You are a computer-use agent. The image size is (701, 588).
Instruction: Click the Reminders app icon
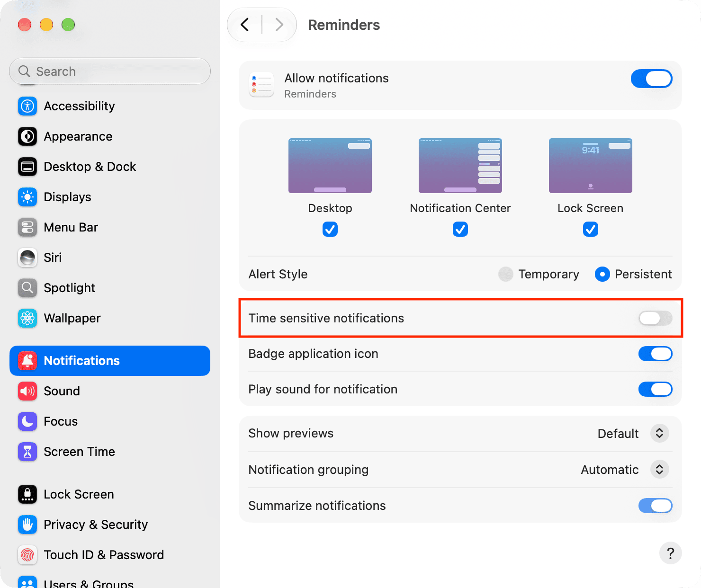click(x=261, y=85)
